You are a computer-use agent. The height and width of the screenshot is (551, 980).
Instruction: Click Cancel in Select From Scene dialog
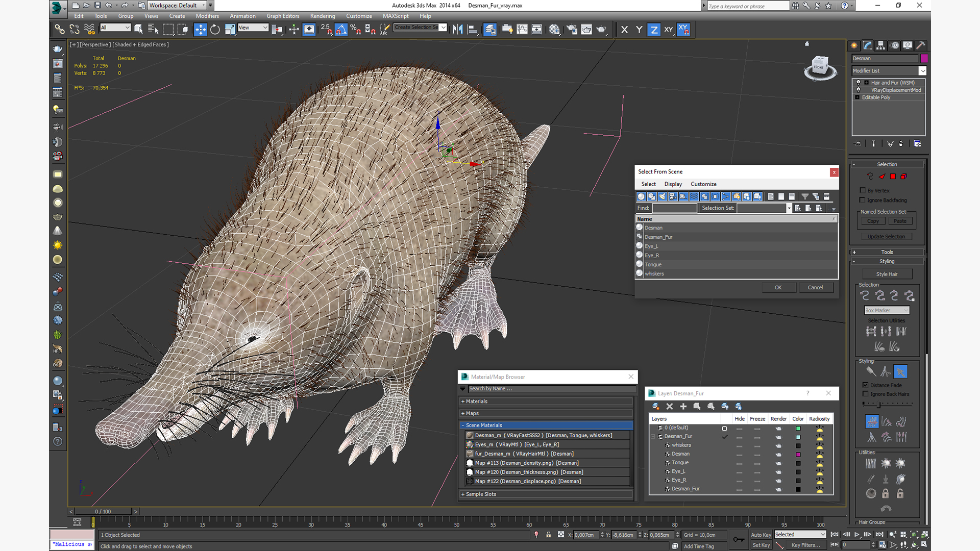[x=815, y=287]
